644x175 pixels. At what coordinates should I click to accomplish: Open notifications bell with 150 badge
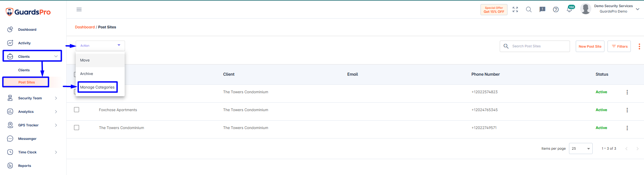point(570,9)
